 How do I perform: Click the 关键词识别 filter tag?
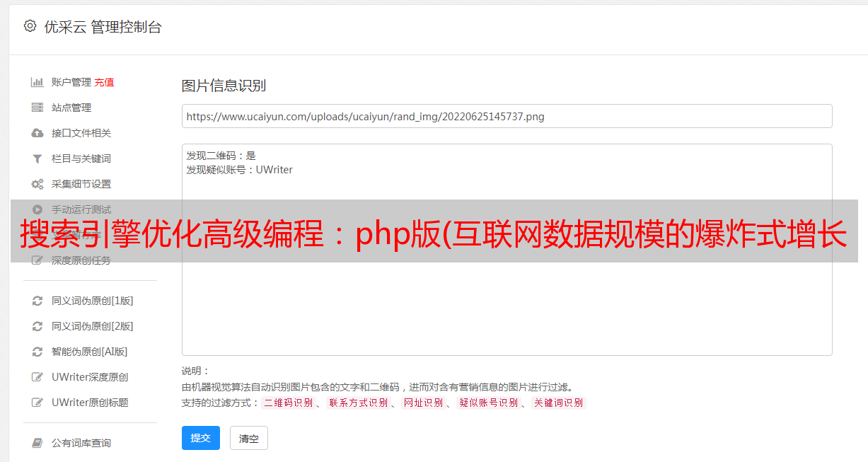pos(559,403)
